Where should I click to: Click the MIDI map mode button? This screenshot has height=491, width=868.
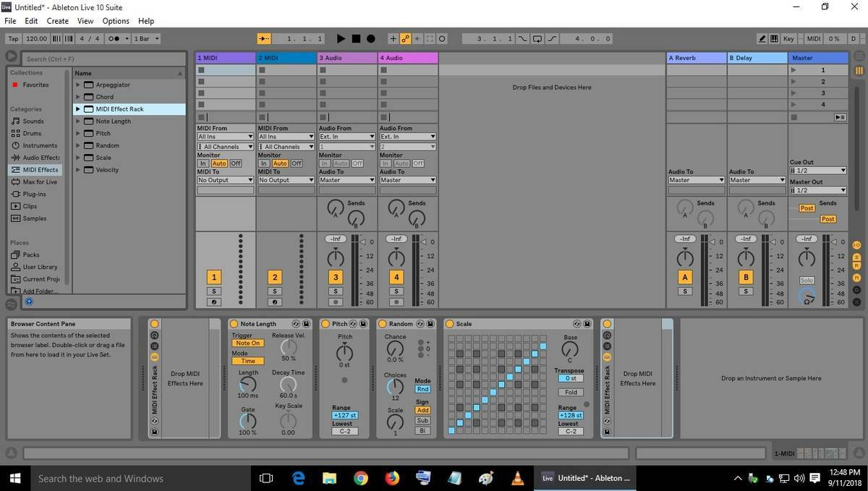click(814, 38)
